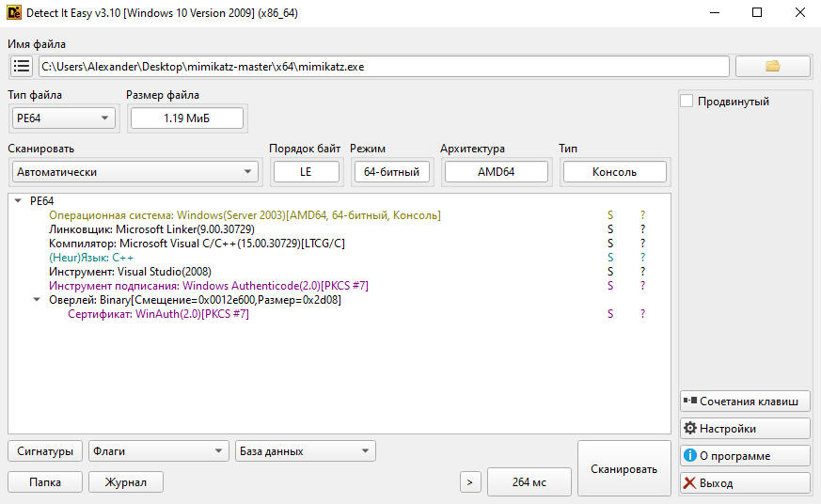Collapse the Оверлей Binary tree node
The width and height of the screenshot is (821, 504).
(x=37, y=300)
